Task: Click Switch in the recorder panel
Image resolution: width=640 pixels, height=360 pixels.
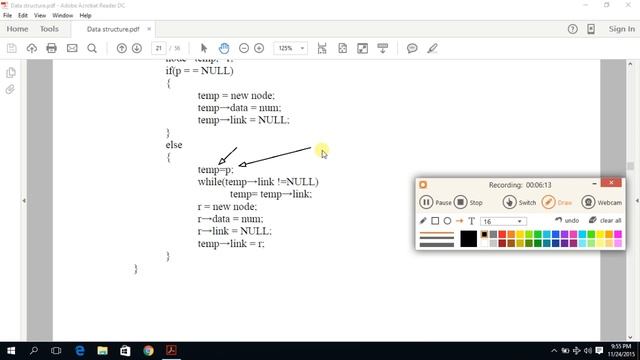Action: [x=519, y=202]
